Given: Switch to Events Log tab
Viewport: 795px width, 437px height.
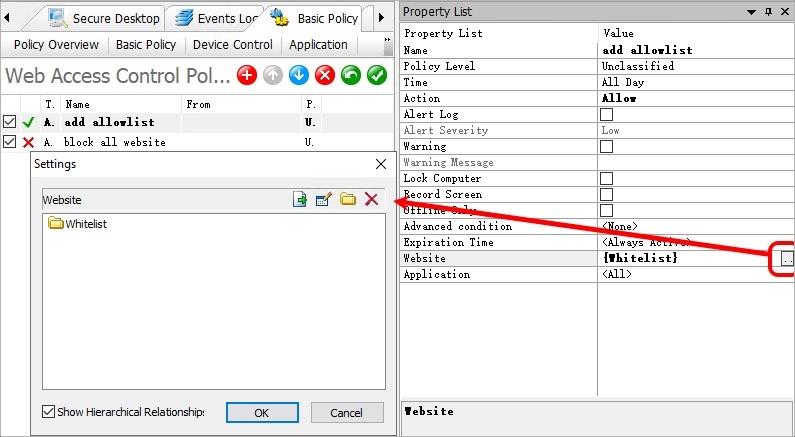Looking at the screenshot, I should tap(217, 18).
